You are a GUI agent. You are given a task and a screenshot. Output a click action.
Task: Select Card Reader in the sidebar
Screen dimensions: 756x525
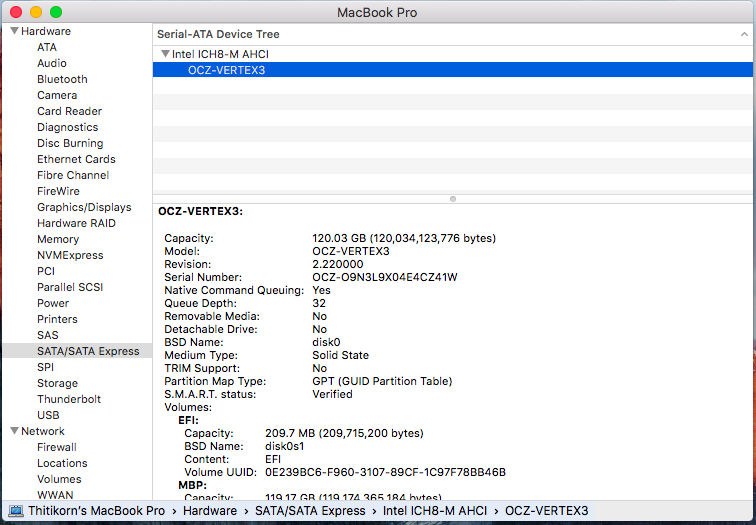69,111
